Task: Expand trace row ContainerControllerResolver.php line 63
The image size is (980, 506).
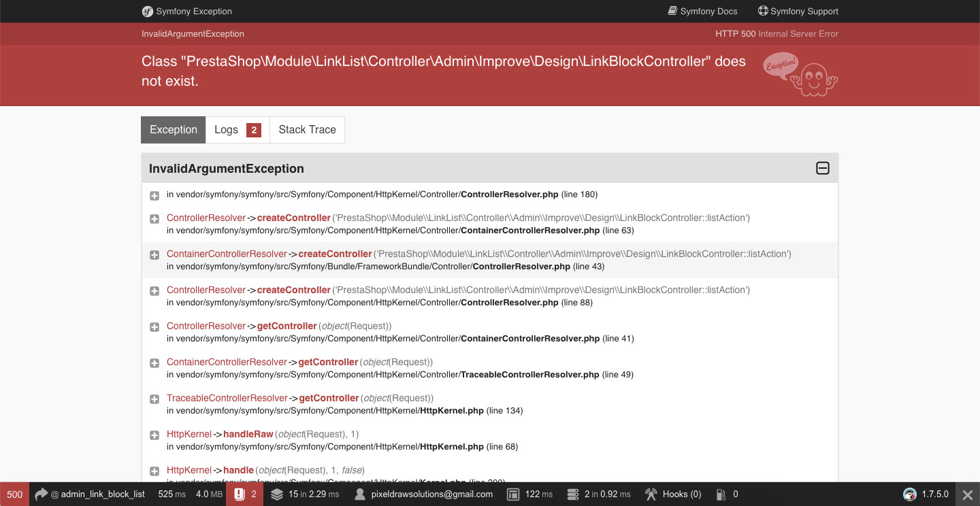Action: coord(154,219)
